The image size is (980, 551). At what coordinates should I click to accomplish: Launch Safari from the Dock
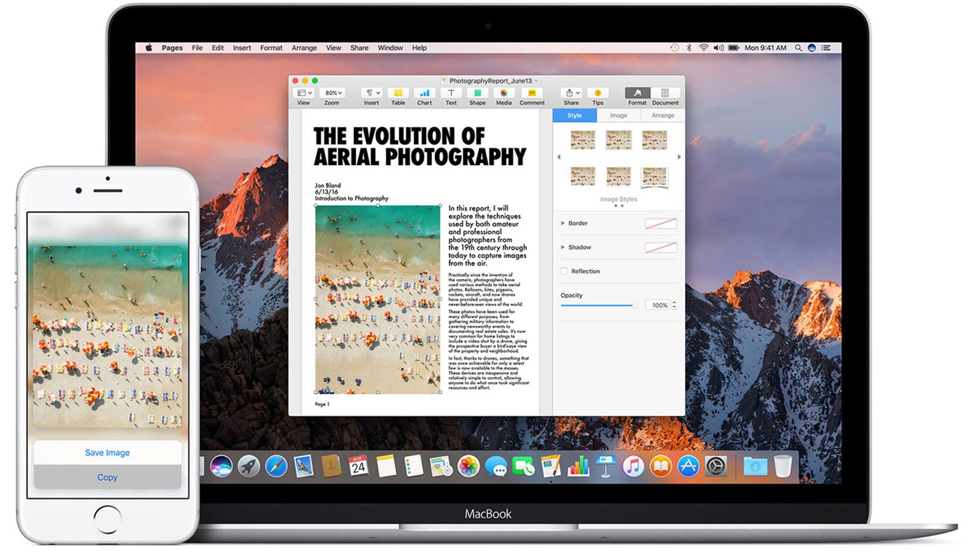[x=277, y=466]
